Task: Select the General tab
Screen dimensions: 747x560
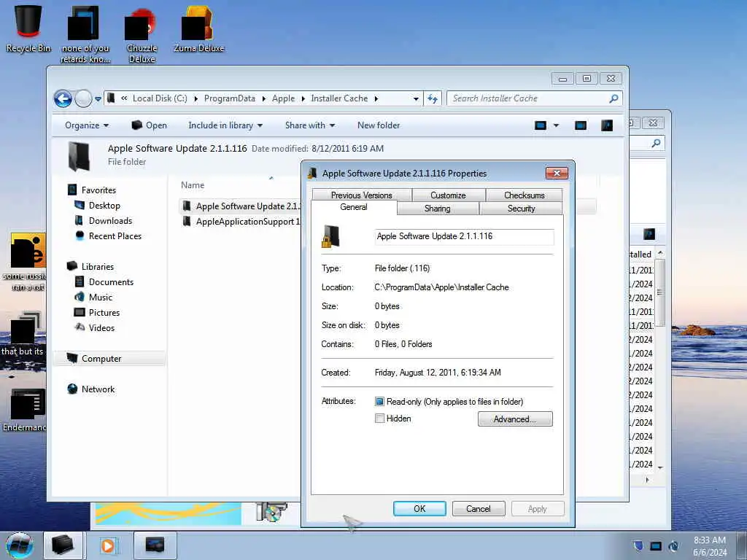Action: (x=354, y=207)
